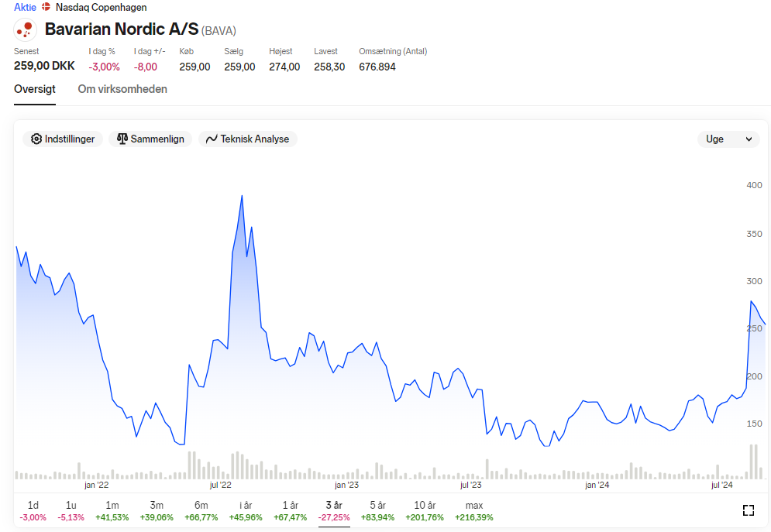771x532 pixels.
Task: Click the 259,00 DKK latest price
Action: pyautogui.click(x=44, y=66)
